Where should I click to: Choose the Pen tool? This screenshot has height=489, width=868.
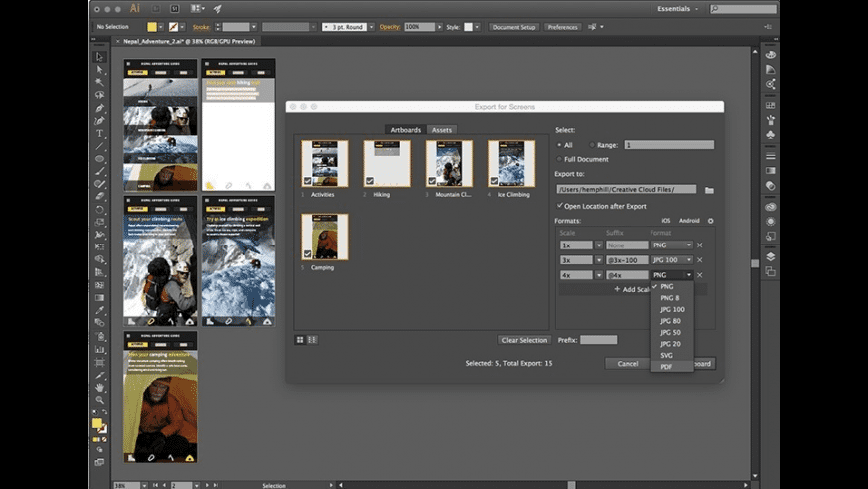point(99,108)
